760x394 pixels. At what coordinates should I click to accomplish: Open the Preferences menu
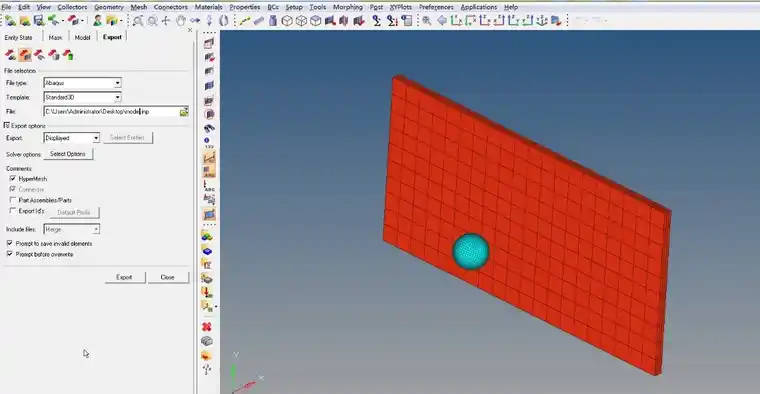[x=436, y=7]
